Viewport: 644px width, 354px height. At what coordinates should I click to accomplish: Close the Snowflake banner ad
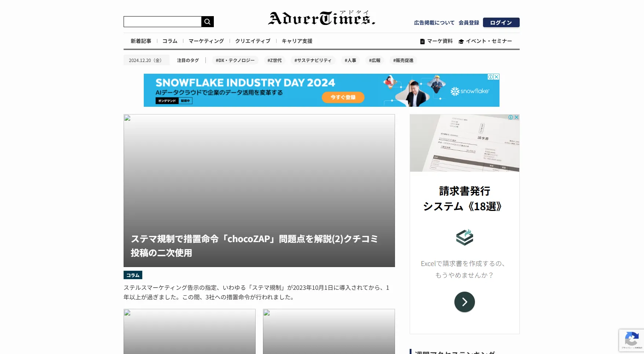pyautogui.click(x=496, y=77)
